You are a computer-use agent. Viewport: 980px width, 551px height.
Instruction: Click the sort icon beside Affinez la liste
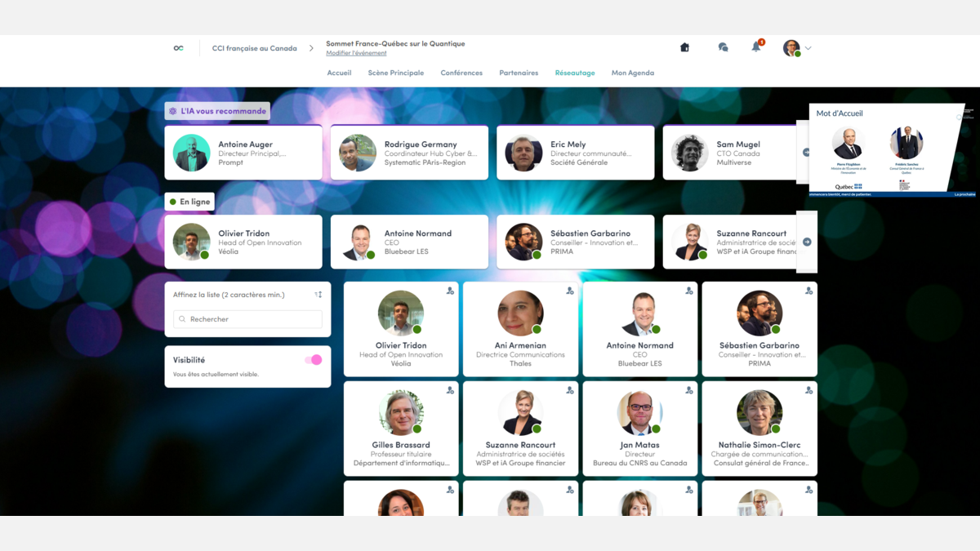318,295
